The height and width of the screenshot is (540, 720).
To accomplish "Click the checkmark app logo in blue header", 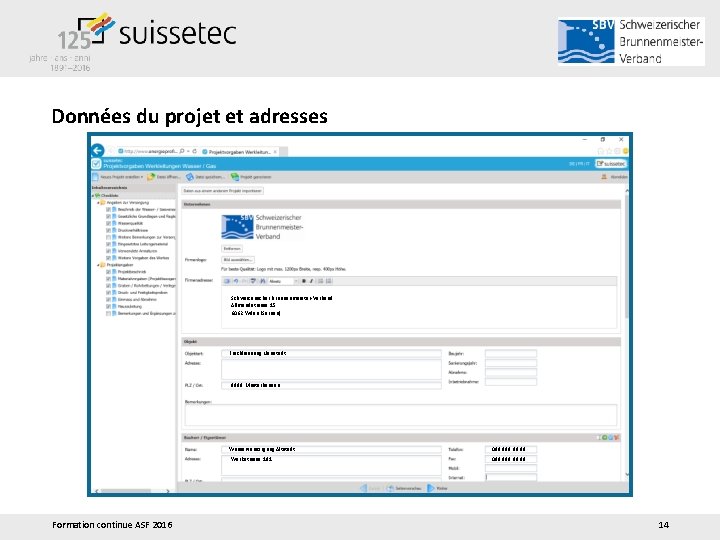I will coord(96,163).
